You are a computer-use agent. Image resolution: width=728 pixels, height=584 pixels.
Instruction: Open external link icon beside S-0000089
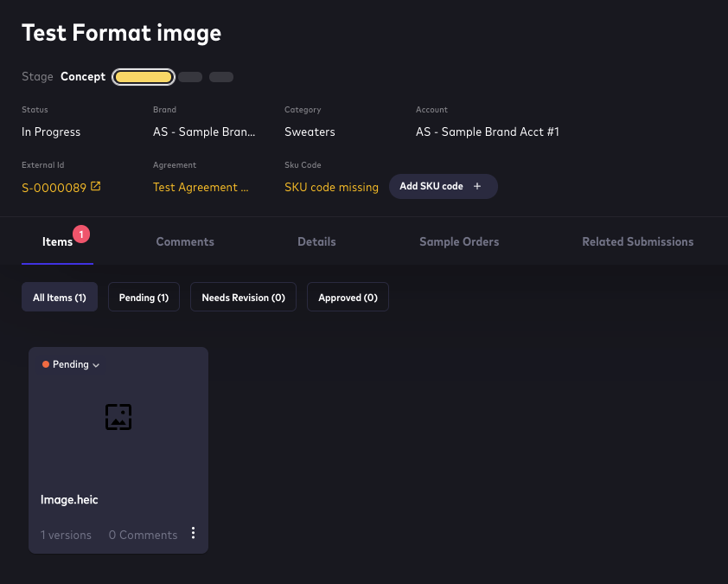point(95,186)
